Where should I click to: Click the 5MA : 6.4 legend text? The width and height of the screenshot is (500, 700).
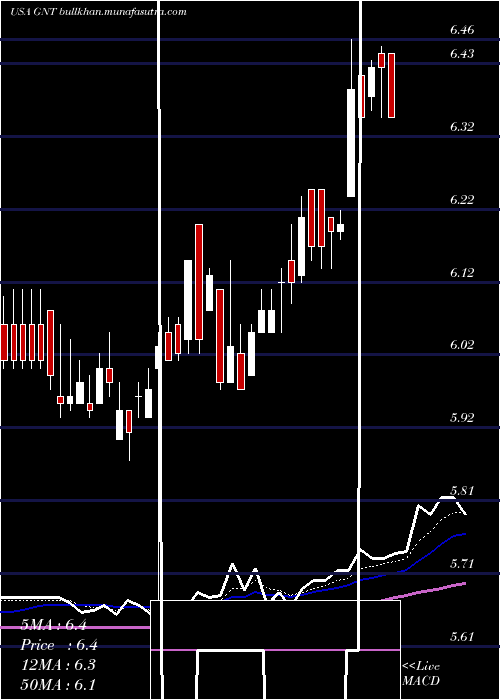pos(54,625)
